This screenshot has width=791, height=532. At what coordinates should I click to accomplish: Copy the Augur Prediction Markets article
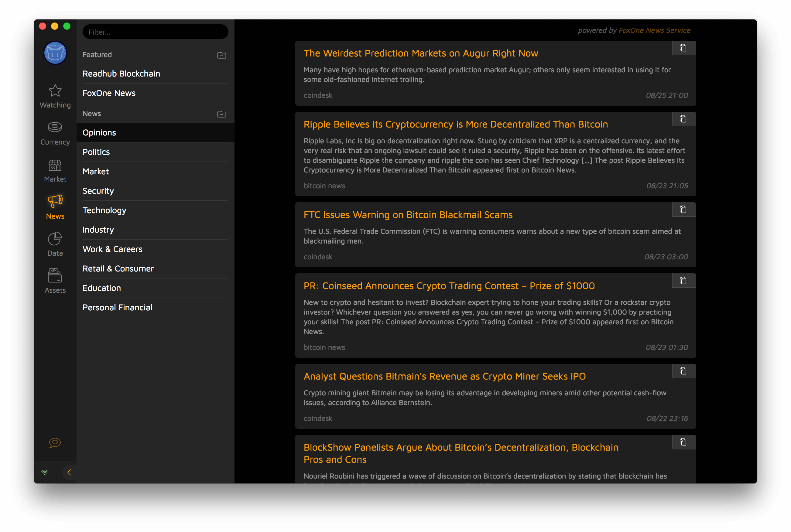coord(683,48)
